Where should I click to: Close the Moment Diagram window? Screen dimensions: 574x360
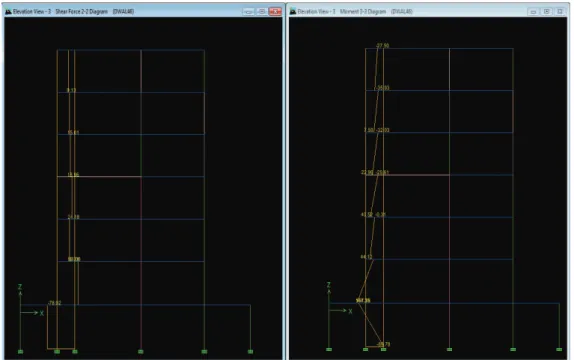click(560, 12)
